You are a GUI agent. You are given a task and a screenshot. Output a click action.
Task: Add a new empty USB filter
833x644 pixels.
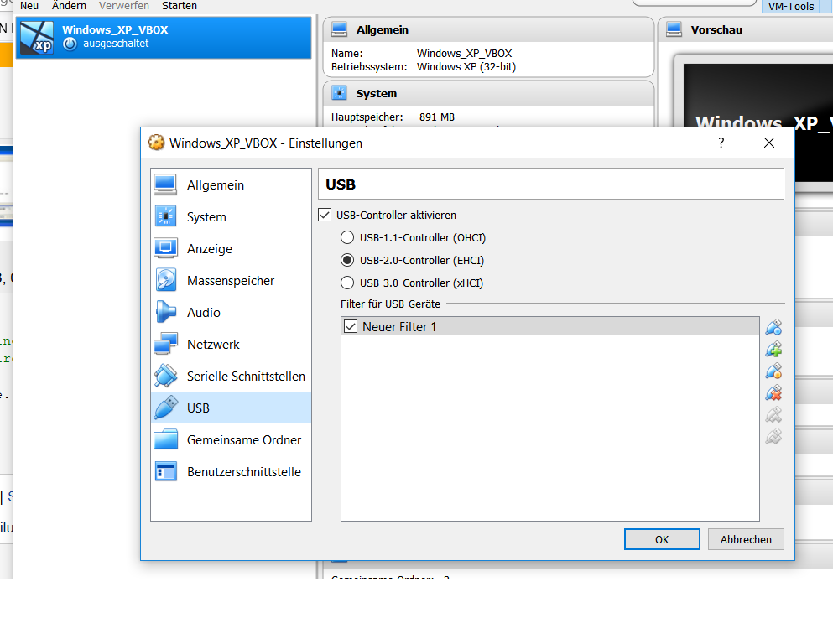pos(773,327)
